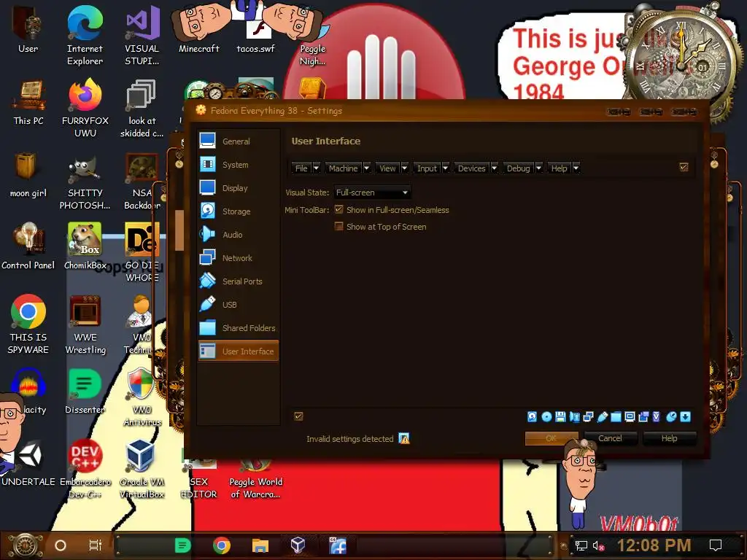
Task: Click the Cancel button
Action: tap(610, 438)
